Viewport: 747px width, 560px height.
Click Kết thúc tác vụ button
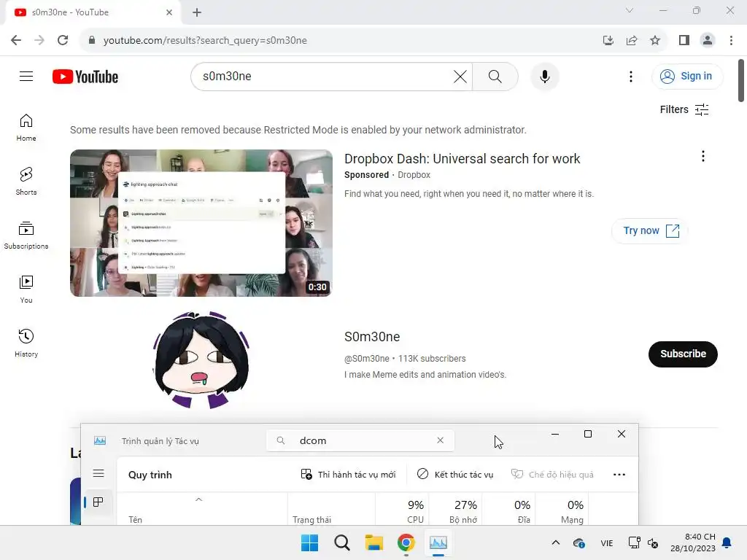[455, 474]
